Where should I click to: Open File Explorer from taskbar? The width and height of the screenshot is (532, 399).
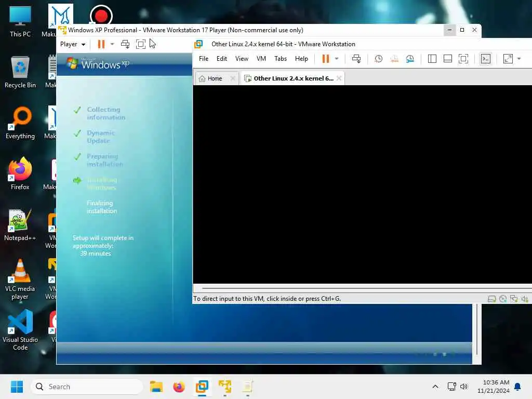pos(156,387)
